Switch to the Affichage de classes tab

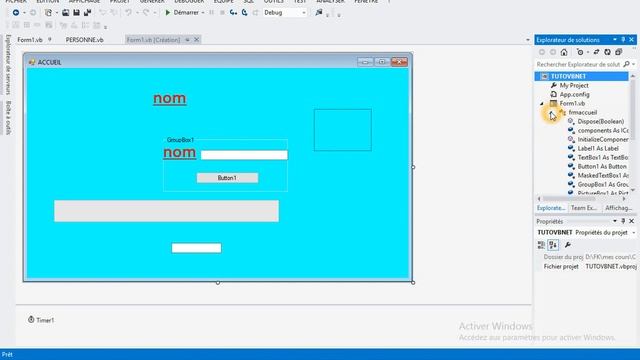click(x=618, y=208)
